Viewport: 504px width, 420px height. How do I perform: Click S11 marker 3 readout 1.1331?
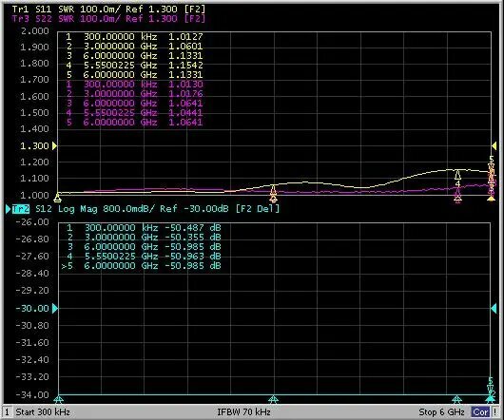pos(185,56)
